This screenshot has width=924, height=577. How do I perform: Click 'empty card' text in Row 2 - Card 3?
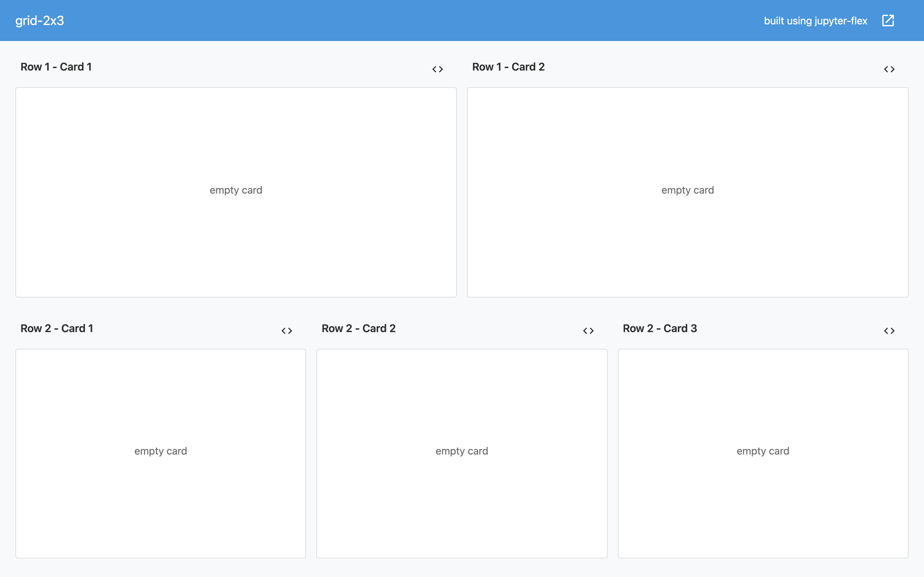[763, 451]
